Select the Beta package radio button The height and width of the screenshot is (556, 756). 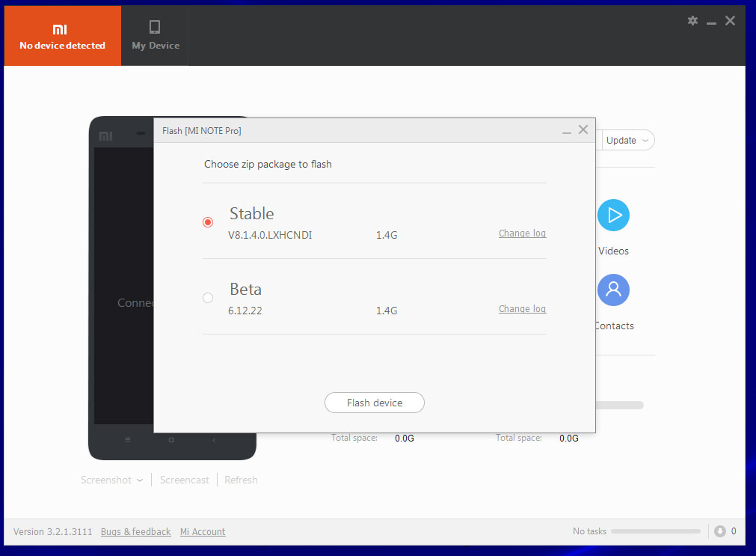pos(208,298)
